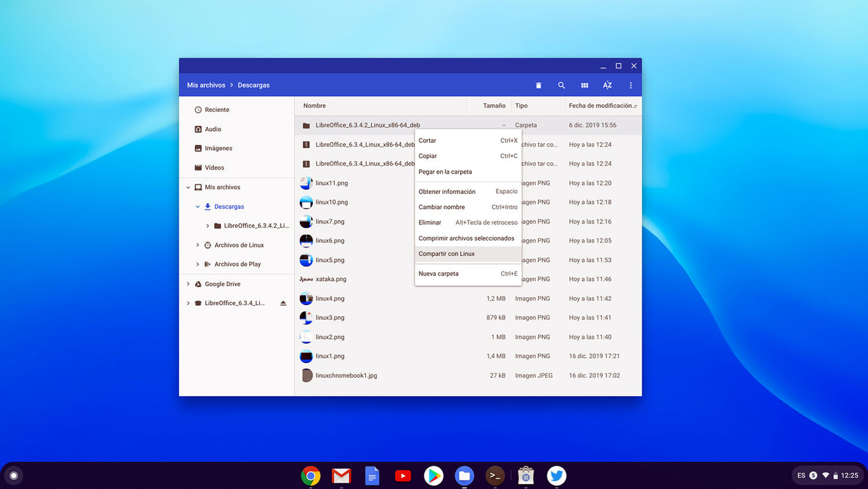Select Compartir con Linux from the menu
The image size is (868, 489).
coord(447,253)
